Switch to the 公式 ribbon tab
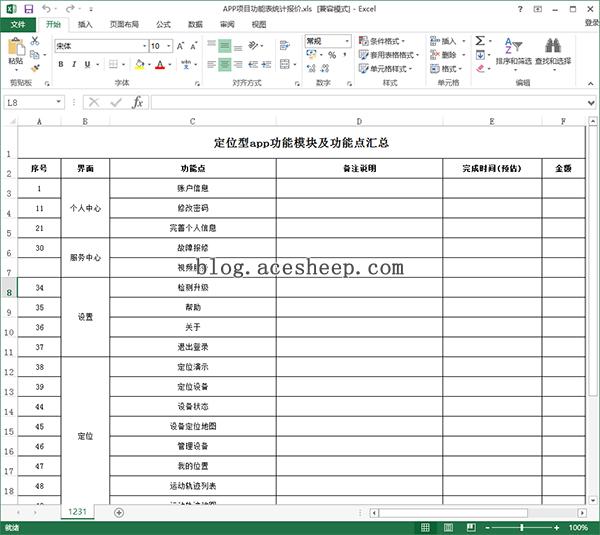This screenshot has height=535, width=600. tap(163, 24)
